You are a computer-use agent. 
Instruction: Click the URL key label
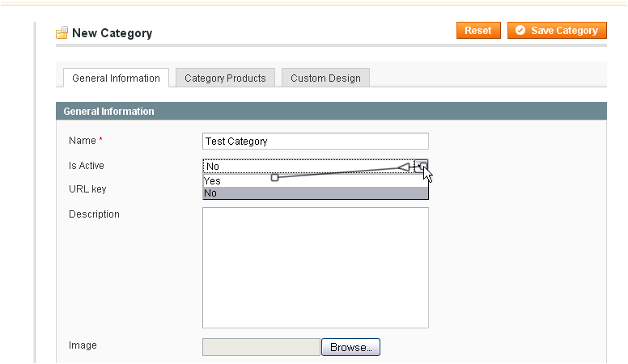[x=87, y=189]
